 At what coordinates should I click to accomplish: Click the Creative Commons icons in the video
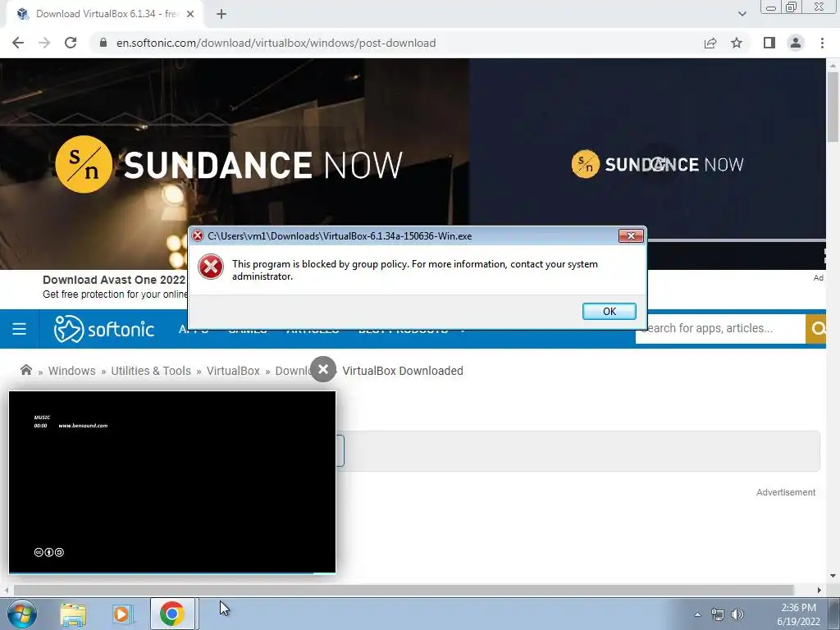pos(48,552)
